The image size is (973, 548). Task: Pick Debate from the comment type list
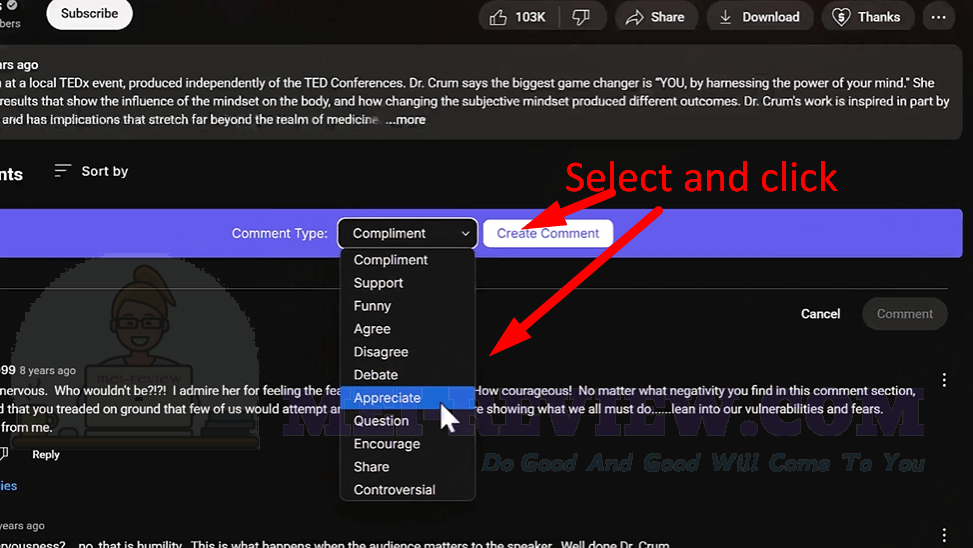pos(408,375)
